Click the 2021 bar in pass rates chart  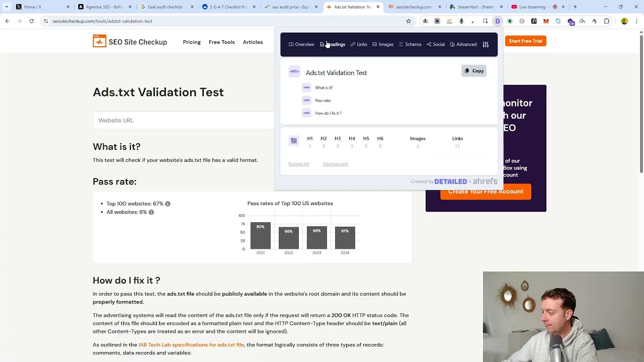point(260,235)
